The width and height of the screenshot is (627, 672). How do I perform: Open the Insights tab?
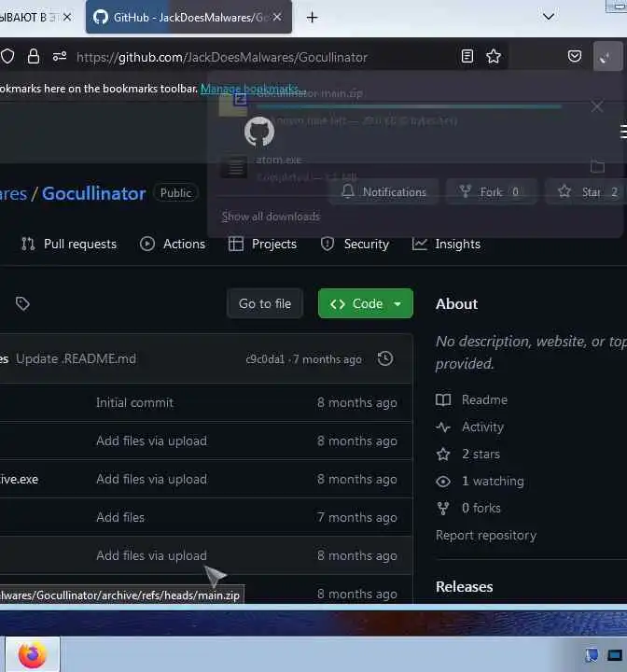tap(446, 244)
